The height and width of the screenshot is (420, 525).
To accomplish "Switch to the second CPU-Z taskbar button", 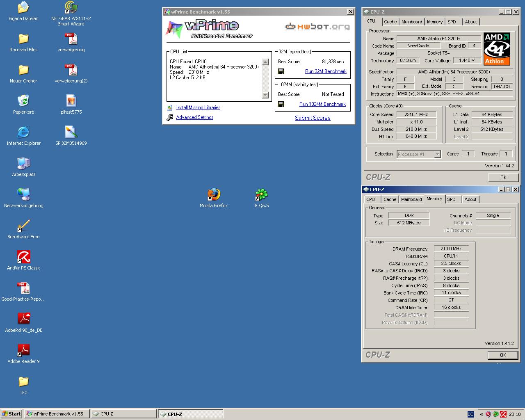I will (x=191, y=414).
